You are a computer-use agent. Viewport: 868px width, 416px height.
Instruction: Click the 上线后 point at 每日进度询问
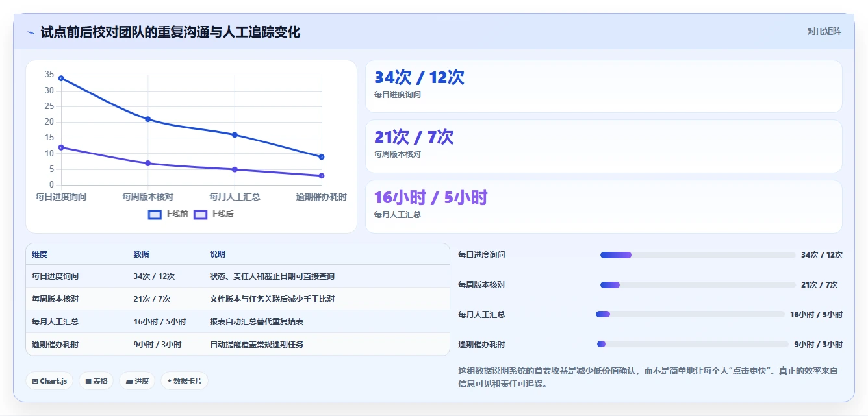pos(61,147)
